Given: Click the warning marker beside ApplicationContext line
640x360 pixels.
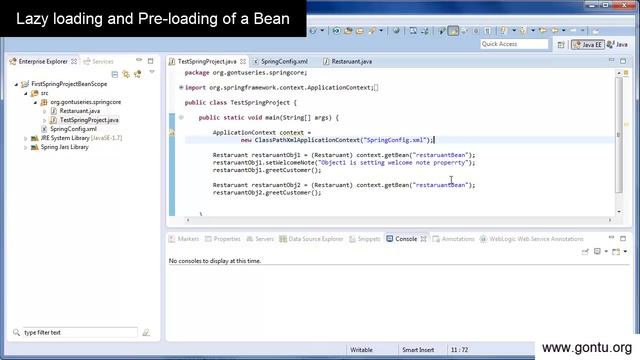Looking at the screenshot, I should 172,133.
